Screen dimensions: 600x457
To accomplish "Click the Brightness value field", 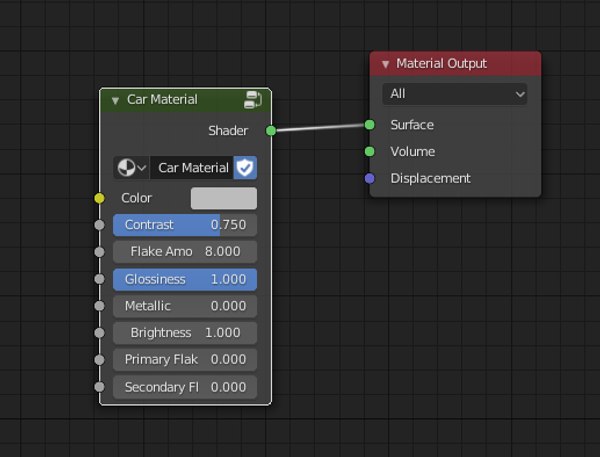I will [x=185, y=333].
